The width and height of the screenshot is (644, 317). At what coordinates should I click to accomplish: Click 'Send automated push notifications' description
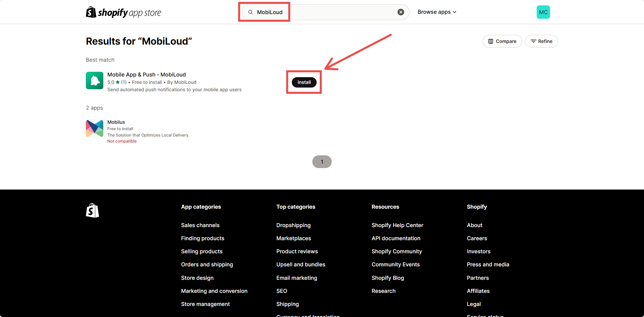tap(174, 90)
